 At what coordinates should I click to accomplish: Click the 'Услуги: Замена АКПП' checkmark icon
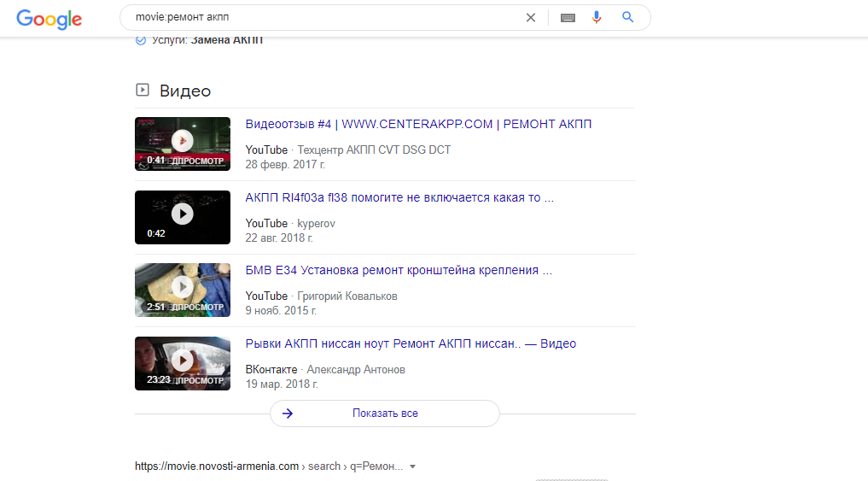coord(141,40)
